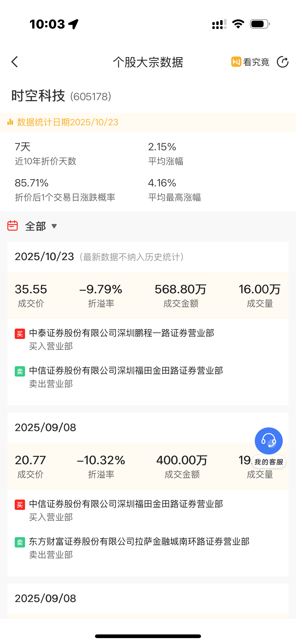Open the 看究竟 link
This screenshot has height=644, width=296.
coord(250,62)
